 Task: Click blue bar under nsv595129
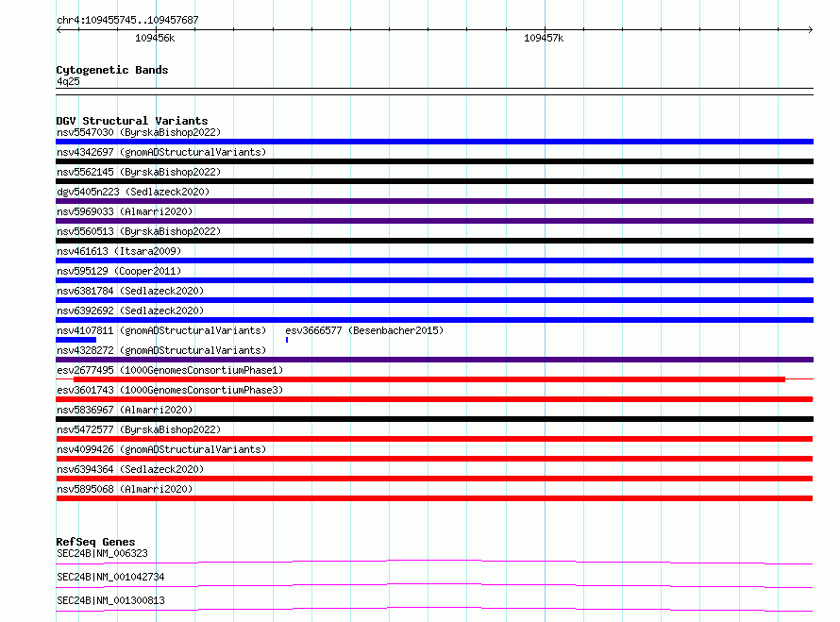(x=434, y=280)
